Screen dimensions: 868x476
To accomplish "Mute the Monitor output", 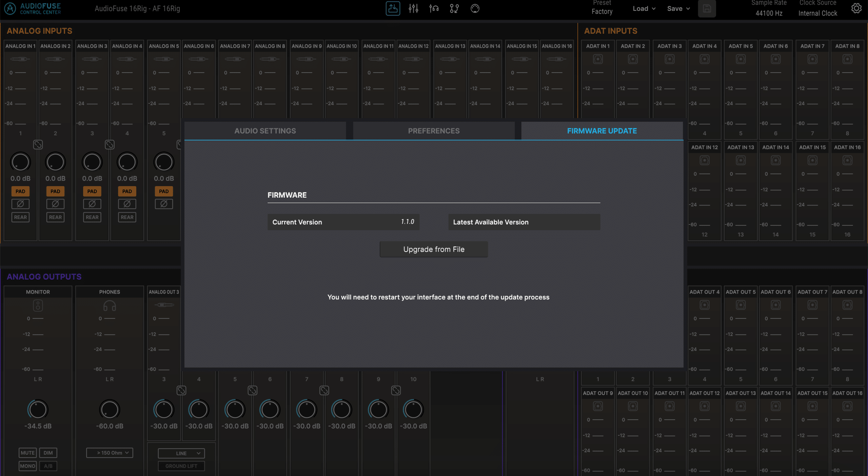I will (27, 453).
